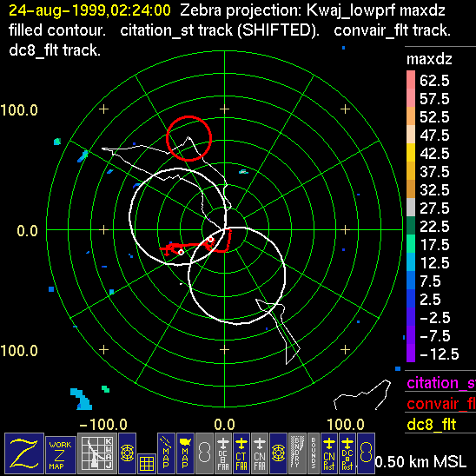Select the CT FAA aircraft icon
The width and height of the screenshot is (476, 476).
pyautogui.click(x=241, y=453)
